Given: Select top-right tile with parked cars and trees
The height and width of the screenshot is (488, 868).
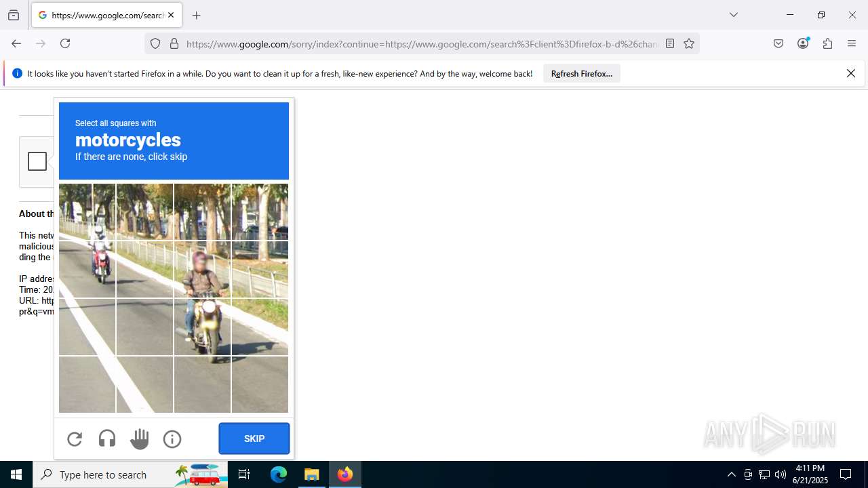Looking at the screenshot, I should click(260, 211).
